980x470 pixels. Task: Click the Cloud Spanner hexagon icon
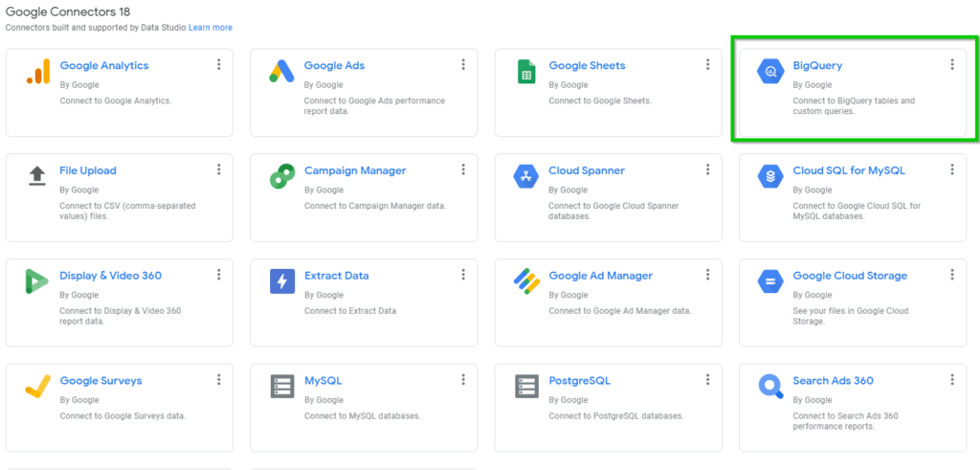pos(526,176)
